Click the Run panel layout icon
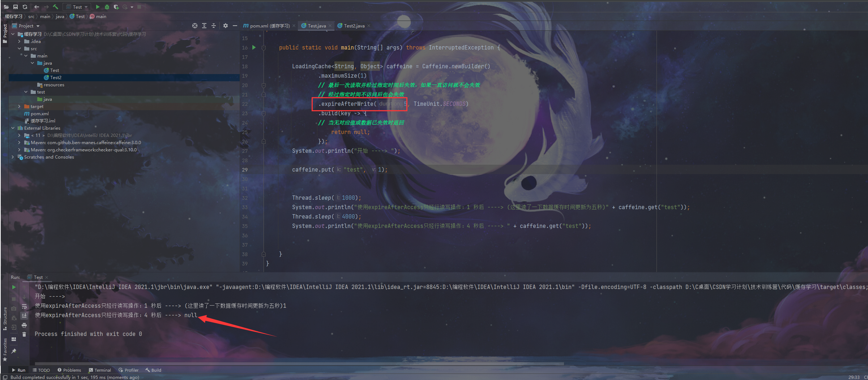Screen dimensions: 868x380 pyautogui.click(x=14, y=339)
